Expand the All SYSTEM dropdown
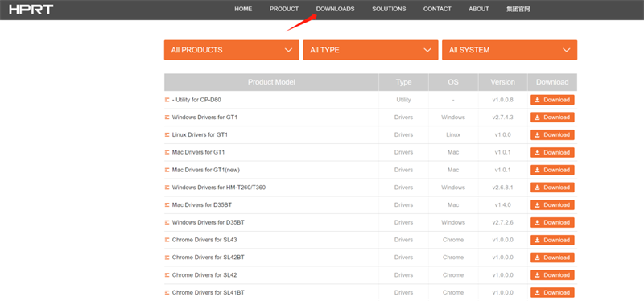Image resolution: width=644 pixels, height=301 pixels. tap(510, 50)
